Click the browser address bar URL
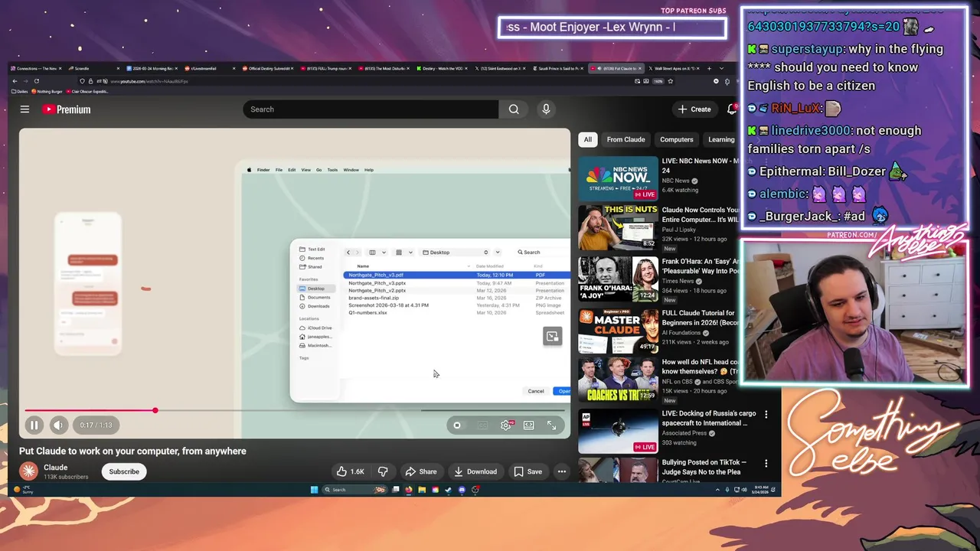 click(x=149, y=81)
